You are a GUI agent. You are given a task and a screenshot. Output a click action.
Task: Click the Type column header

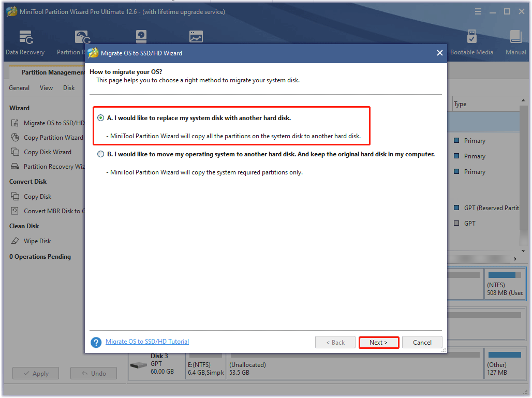click(460, 104)
